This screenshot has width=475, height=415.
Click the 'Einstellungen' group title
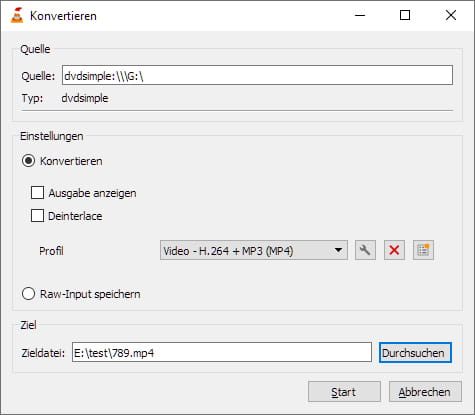[x=52, y=136]
